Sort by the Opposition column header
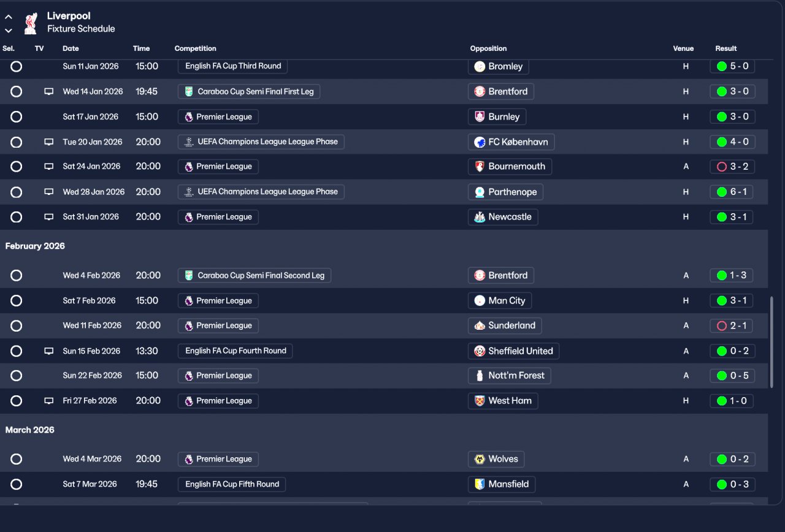The image size is (785, 532). tap(488, 48)
